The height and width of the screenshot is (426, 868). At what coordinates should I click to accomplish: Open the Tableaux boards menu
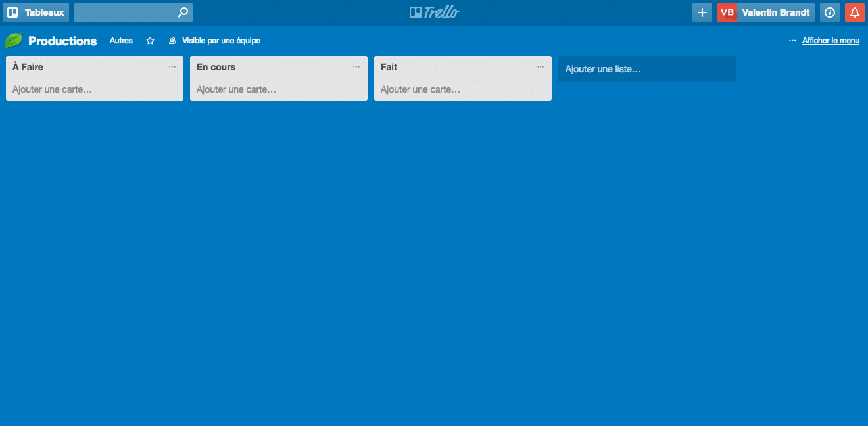[x=36, y=12]
